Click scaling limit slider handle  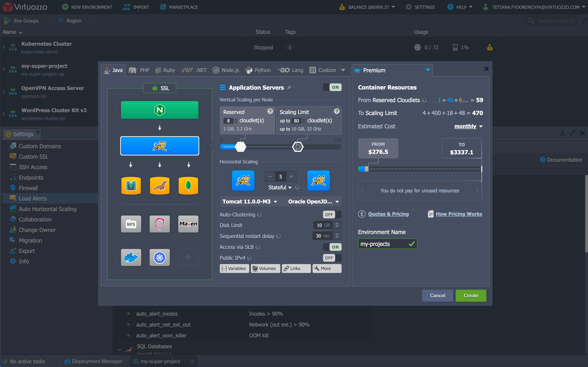tap(298, 147)
